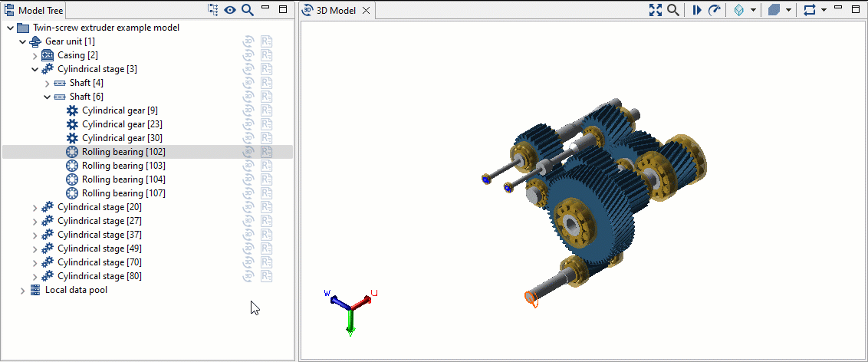Image resolution: width=868 pixels, height=362 pixels.
Task: Select Rolling bearing [107] item
Action: [x=124, y=193]
